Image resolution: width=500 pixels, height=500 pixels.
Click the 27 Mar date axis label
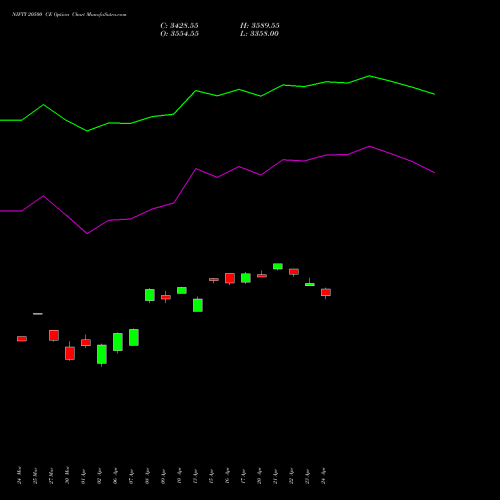click(51, 475)
